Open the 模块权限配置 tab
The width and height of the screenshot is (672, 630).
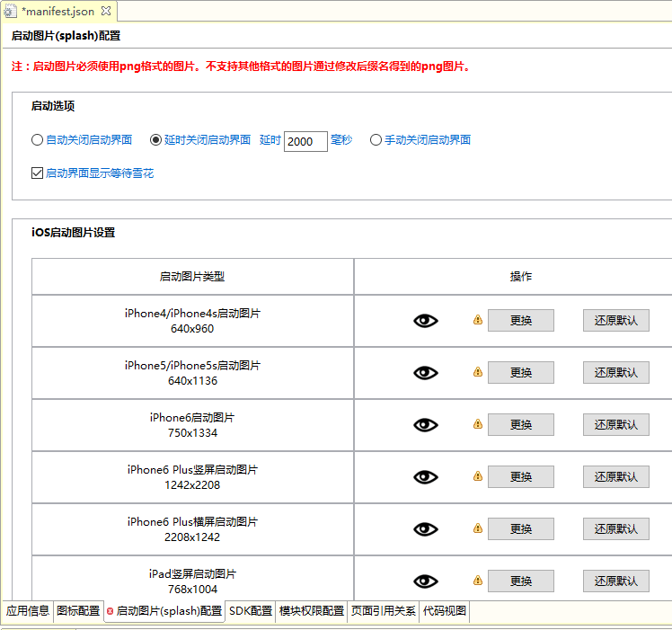point(312,611)
